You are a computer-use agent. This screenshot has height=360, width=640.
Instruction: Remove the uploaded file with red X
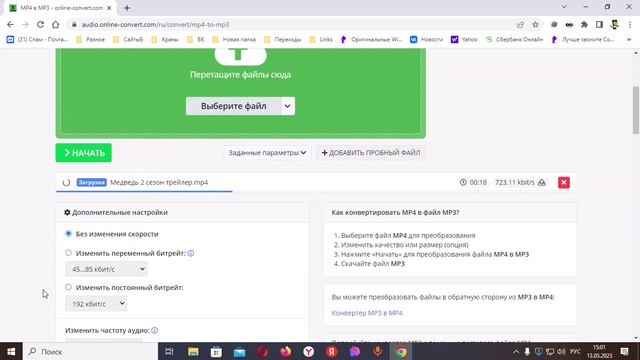tap(564, 182)
